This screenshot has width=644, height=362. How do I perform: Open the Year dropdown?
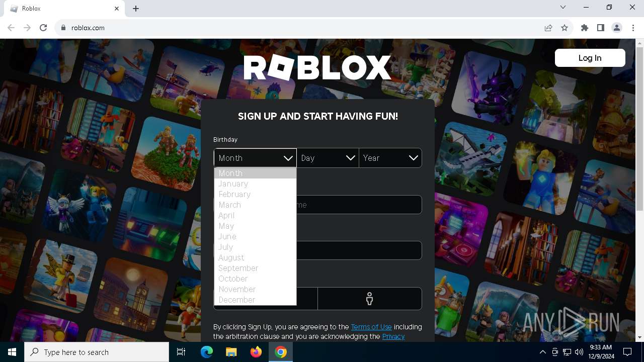point(390,158)
